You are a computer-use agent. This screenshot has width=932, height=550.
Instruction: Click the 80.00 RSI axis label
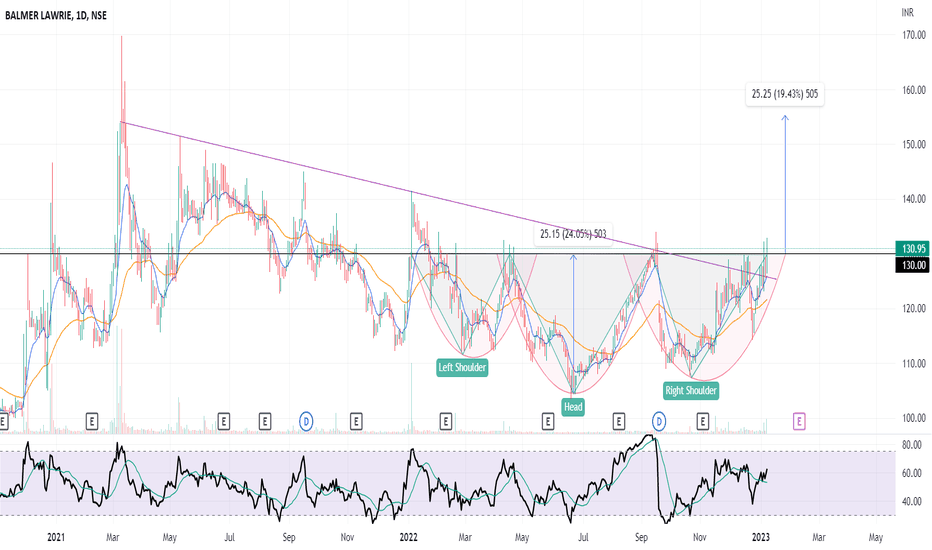click(912, 445)
